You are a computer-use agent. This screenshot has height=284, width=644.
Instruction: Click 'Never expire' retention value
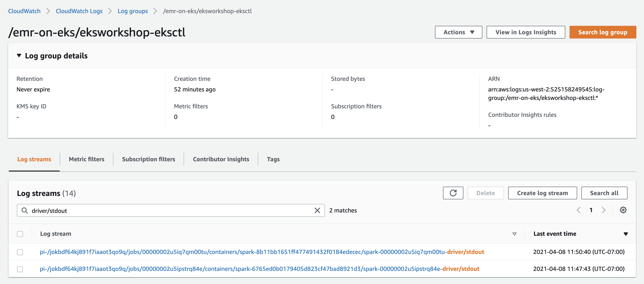click(x=33, y=89)
